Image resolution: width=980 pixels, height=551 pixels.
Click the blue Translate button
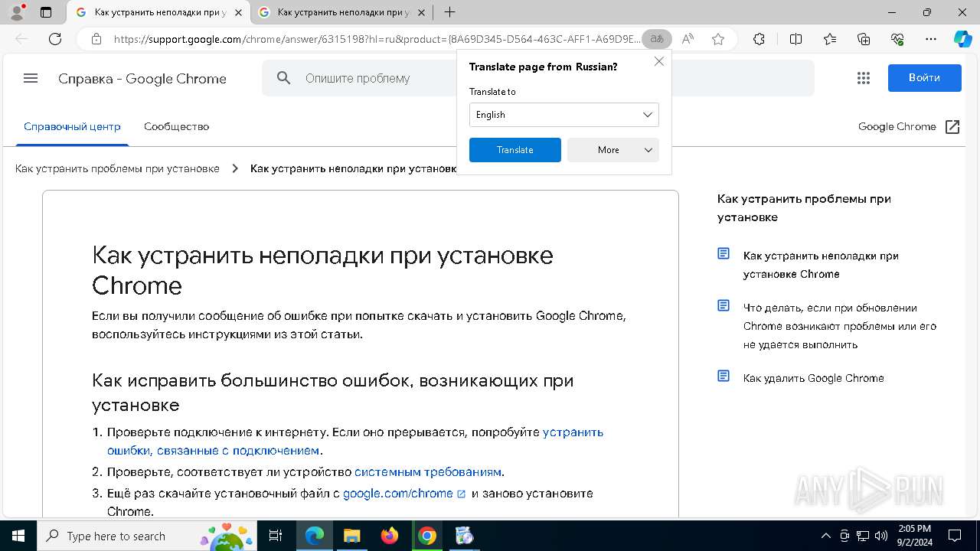click(x=514, y=150)
